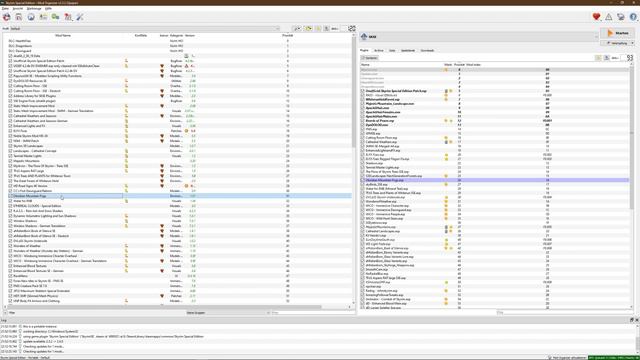Switch to the Spielstände tab
This screenshot has width=640, height=360.
click(408, 50)
